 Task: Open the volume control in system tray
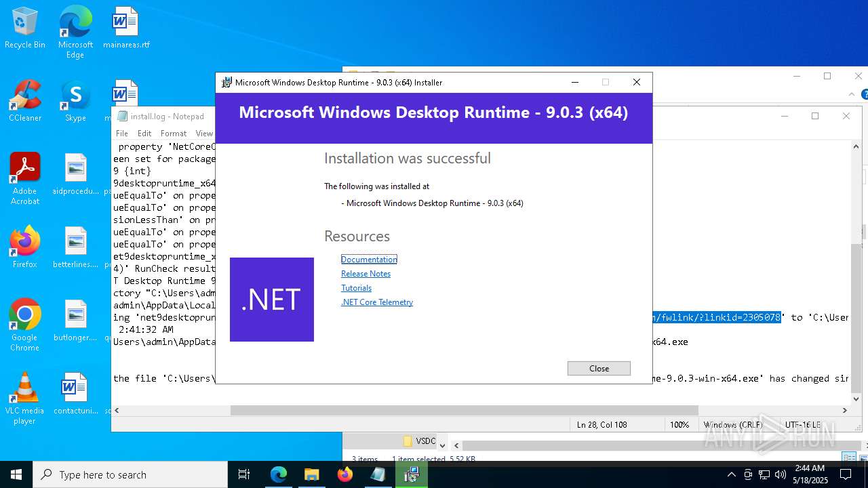click(780, 474)
